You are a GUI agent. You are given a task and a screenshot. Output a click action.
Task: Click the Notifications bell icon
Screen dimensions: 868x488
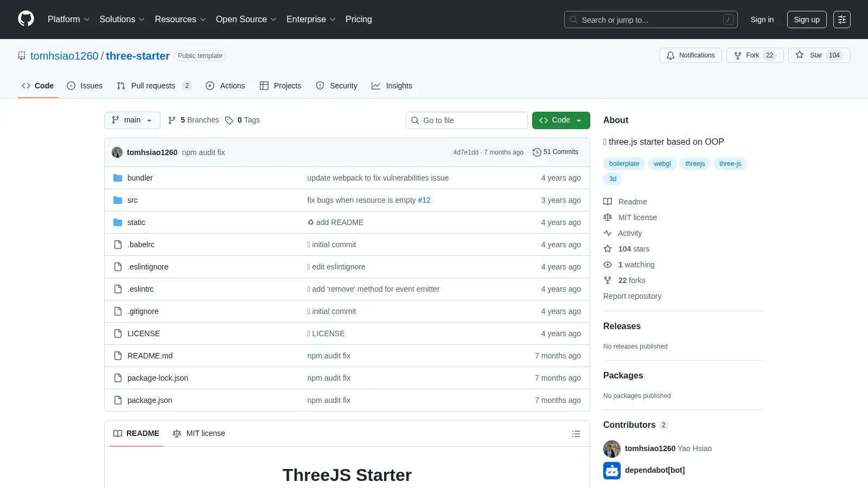coord(671,55)
